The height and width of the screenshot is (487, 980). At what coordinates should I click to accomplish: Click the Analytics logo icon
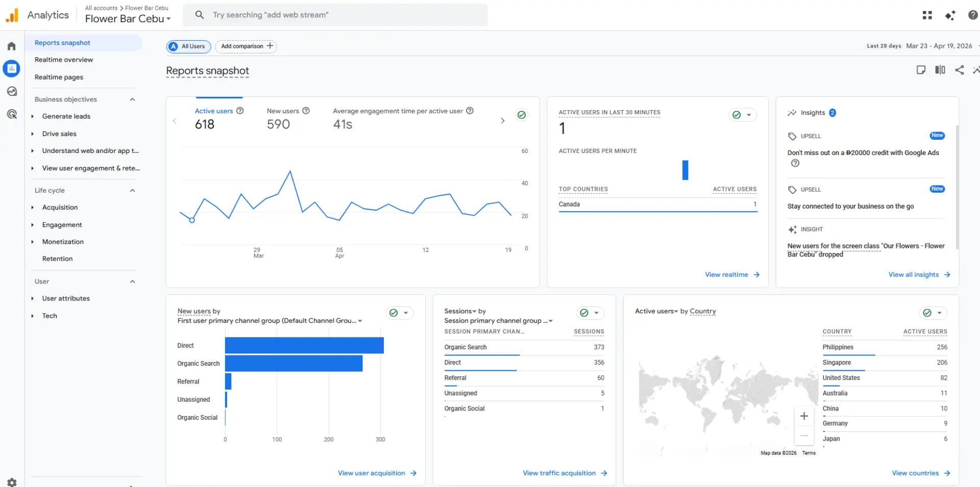(12, 15)
